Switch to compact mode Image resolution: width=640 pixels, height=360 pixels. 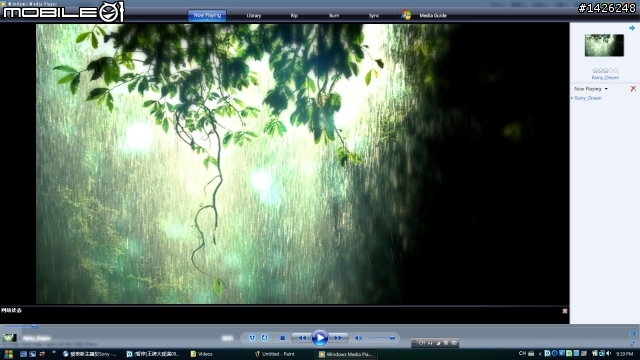click(x=633, y=343)
